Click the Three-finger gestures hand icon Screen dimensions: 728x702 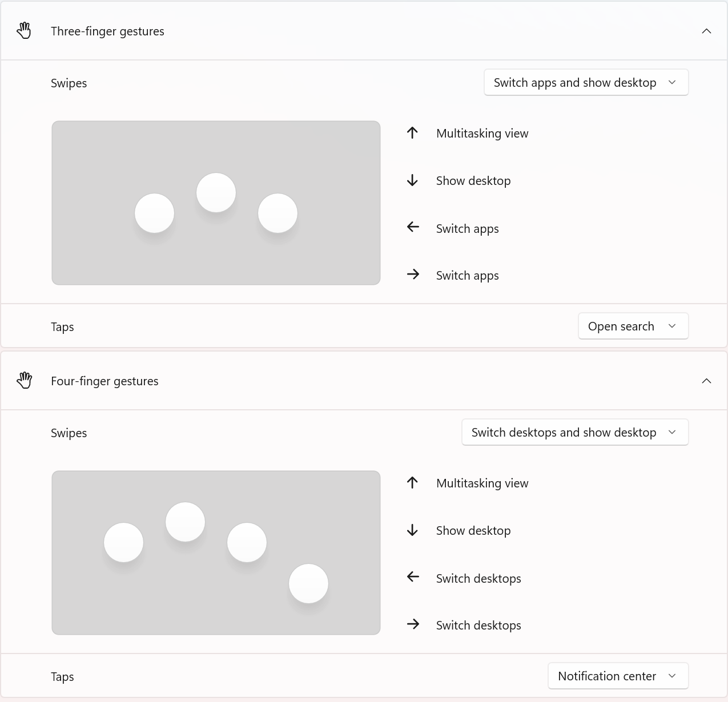coord(24,31)
